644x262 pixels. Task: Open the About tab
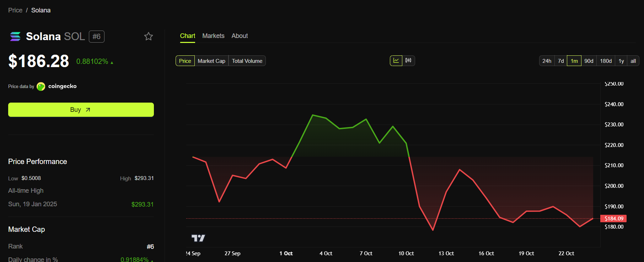coord(240,36)
